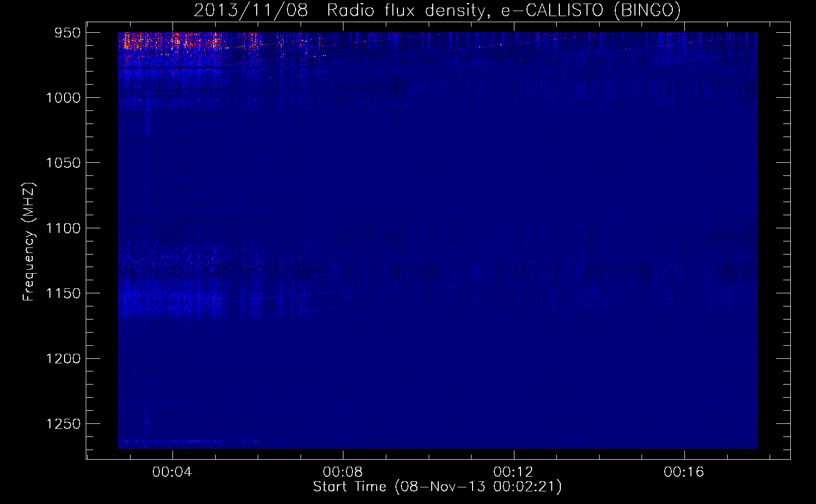816x504 pixels.
Task: Click the 00:08 time axis label
Action: [343, 472]
